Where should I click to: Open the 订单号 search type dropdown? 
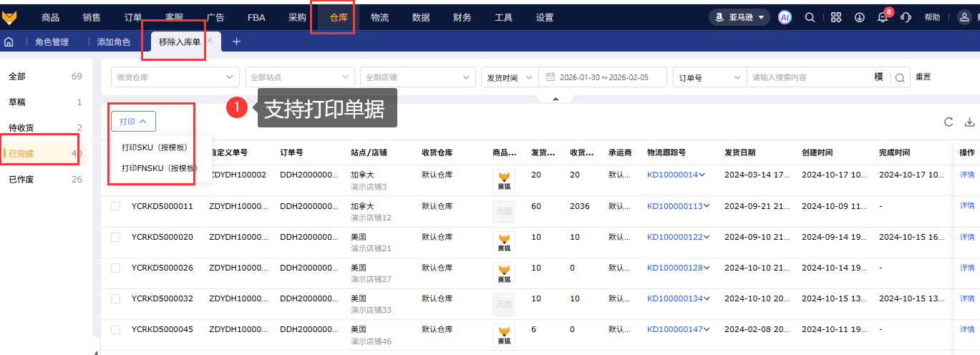coord(709,77)
